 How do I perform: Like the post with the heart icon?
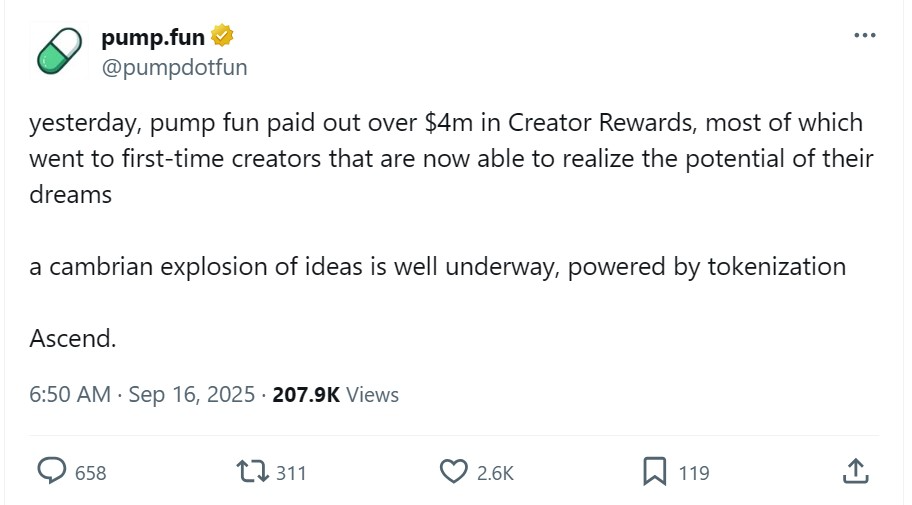point(454,472)
